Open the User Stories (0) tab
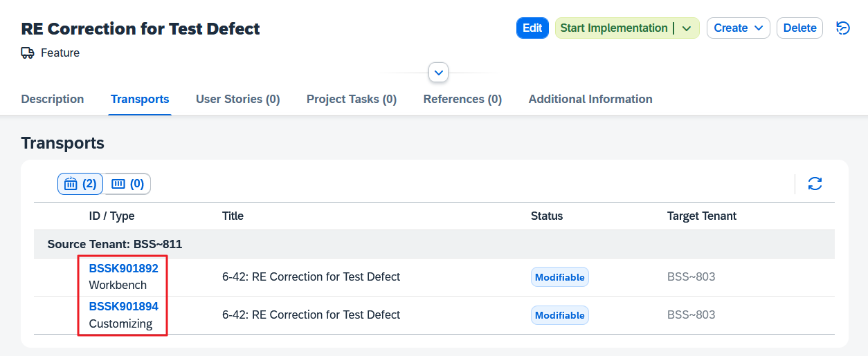868x356 pixels. 237,99
